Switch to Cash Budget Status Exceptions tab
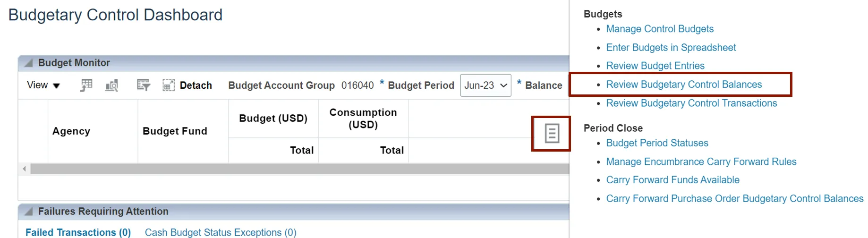 [221, 232]
